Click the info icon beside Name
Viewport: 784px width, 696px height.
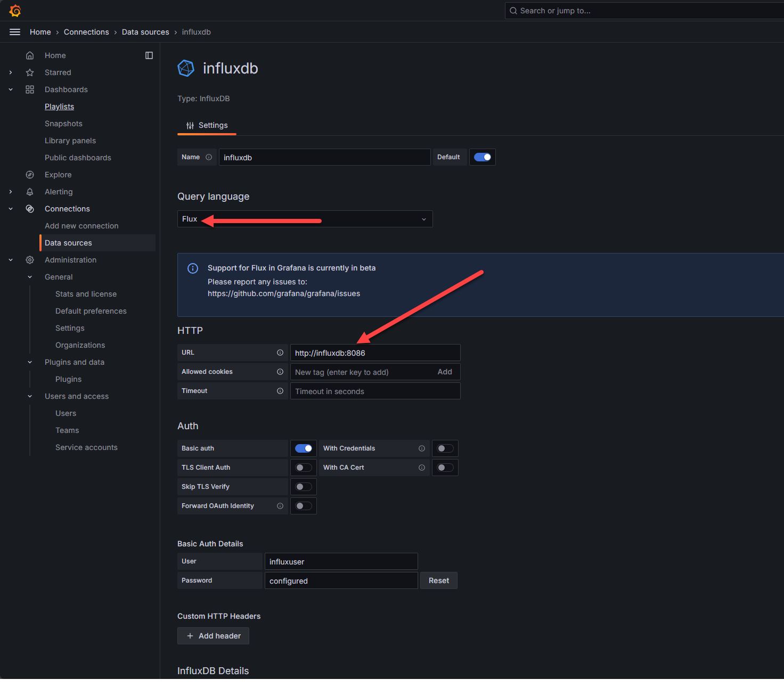[209, 157]
